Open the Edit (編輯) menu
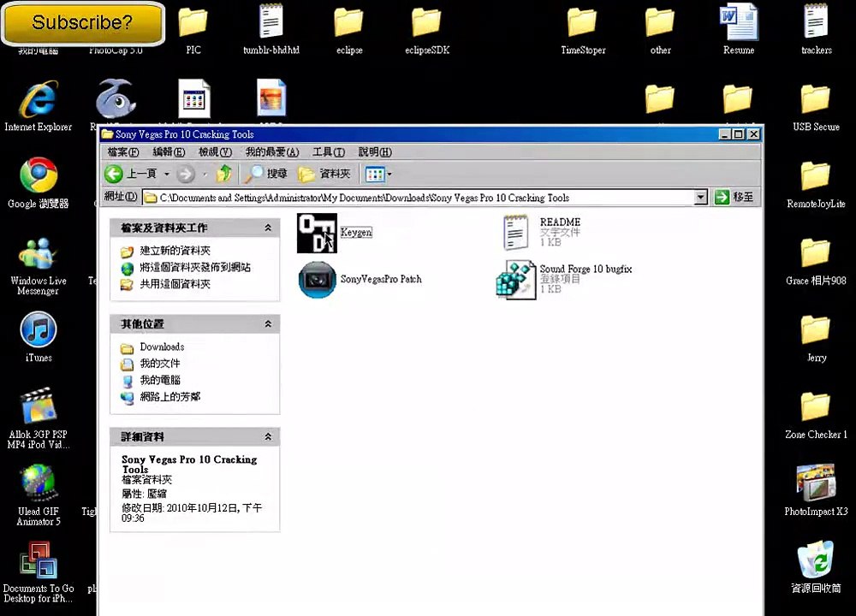 [x=169, y=152]
